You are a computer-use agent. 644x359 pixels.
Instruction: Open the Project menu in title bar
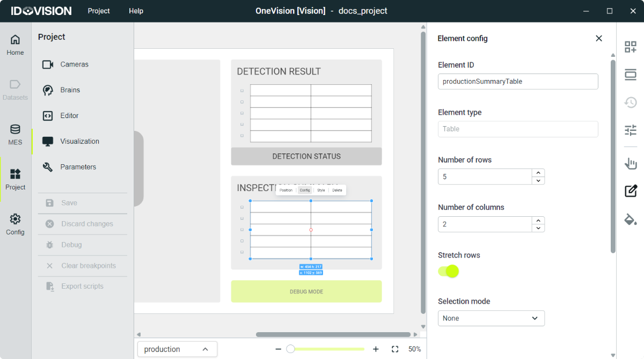point(99,11)
